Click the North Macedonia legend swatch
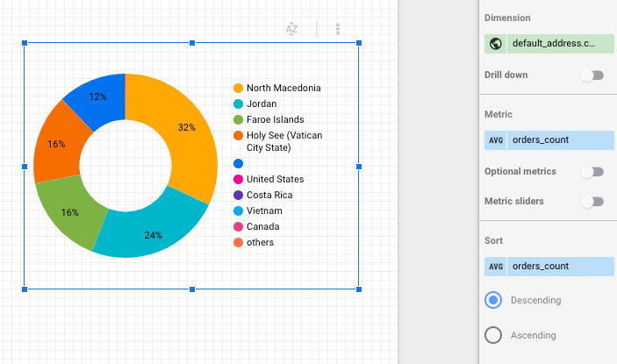Screen dimensions: 617x364 (238, 88)
